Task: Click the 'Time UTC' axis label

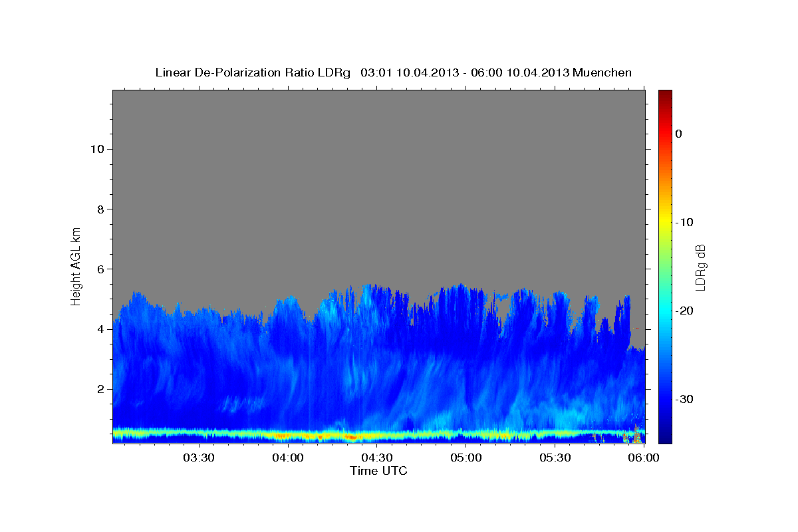Action: click(378, 471)
